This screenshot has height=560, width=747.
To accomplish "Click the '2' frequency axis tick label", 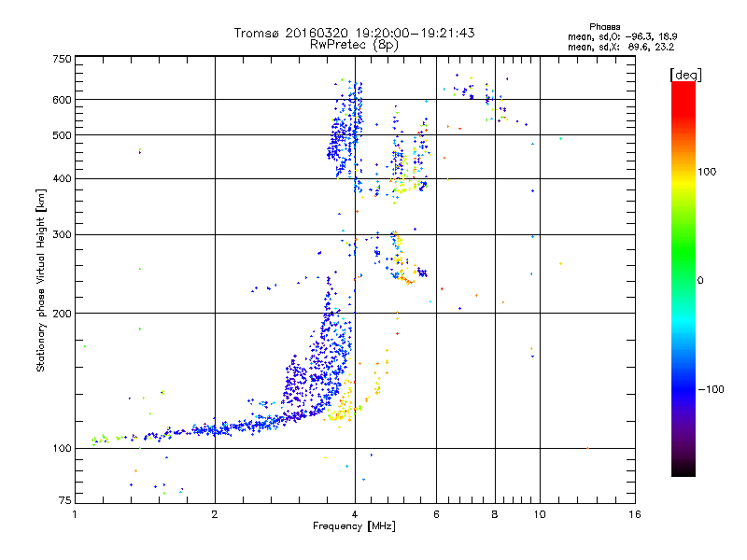I will 215,514.
